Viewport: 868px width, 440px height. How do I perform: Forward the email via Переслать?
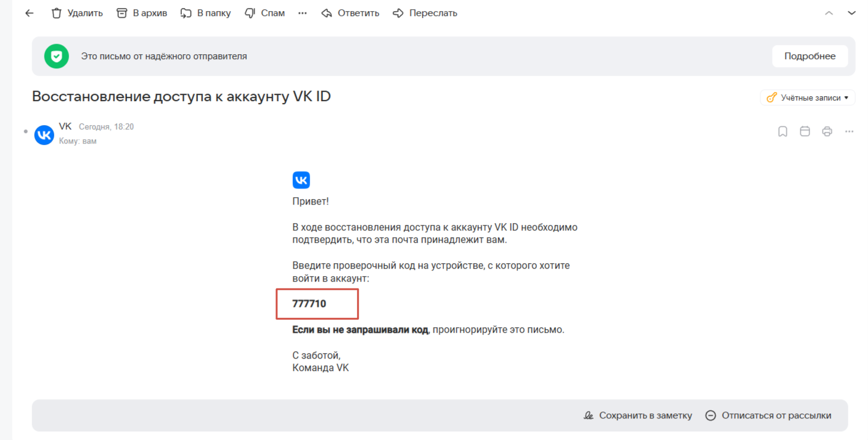pos(425,13)
